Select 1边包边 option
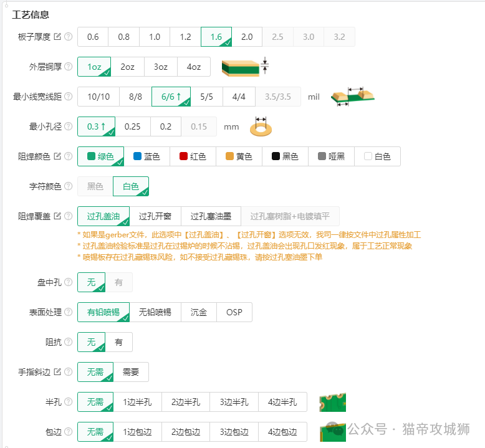 (137, 432)
